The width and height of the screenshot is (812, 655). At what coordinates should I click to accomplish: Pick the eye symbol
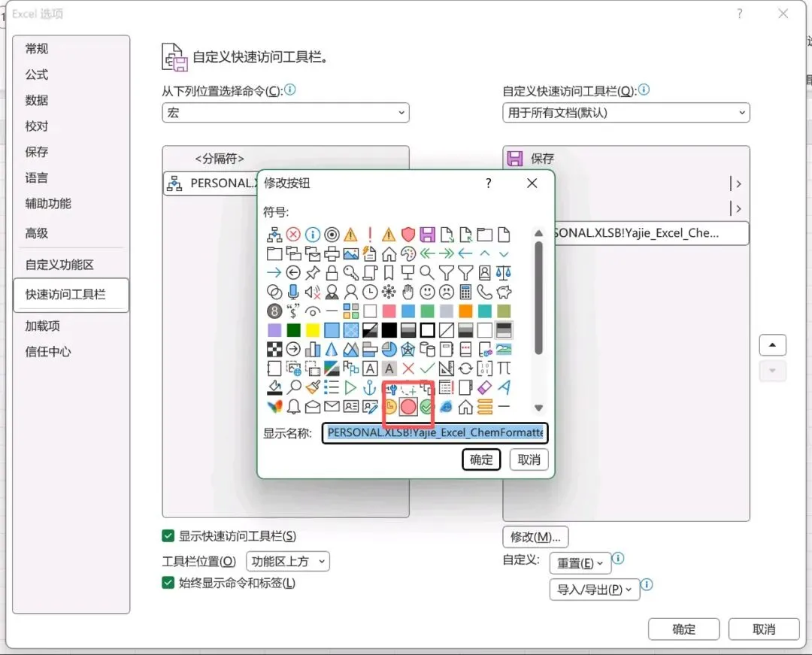pos(312,311)
